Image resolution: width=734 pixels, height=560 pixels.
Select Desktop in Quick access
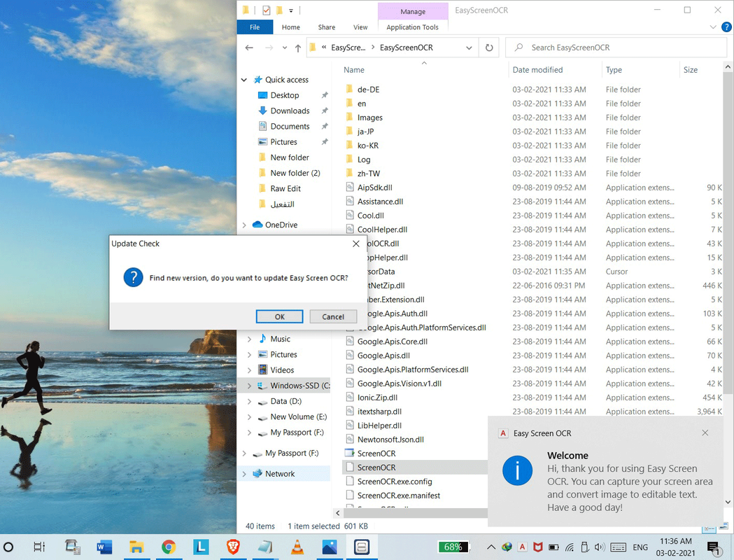pos(285,95)
